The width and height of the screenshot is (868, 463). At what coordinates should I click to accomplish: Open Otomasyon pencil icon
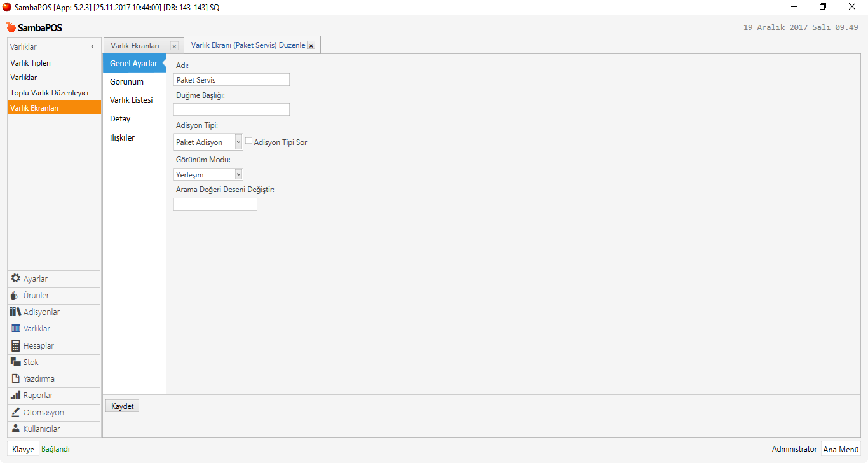tap(16, 412)
